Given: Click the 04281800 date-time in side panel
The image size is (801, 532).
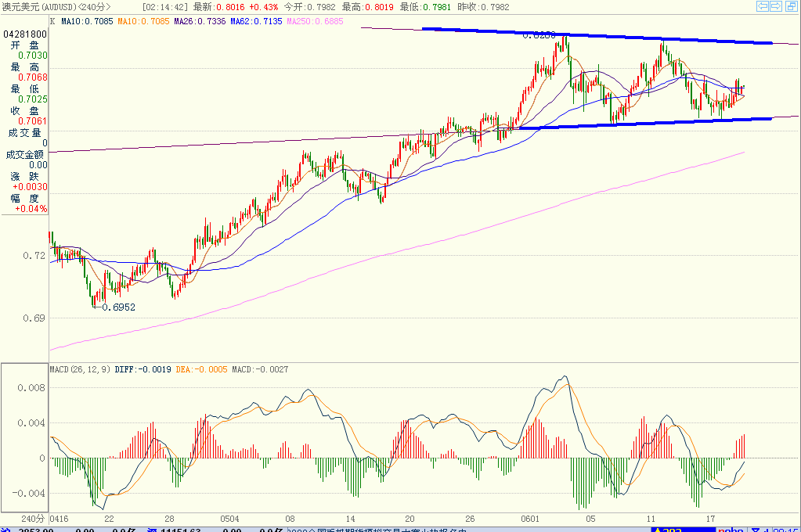Looking at the screenshot, I should [x=25, y=34].
